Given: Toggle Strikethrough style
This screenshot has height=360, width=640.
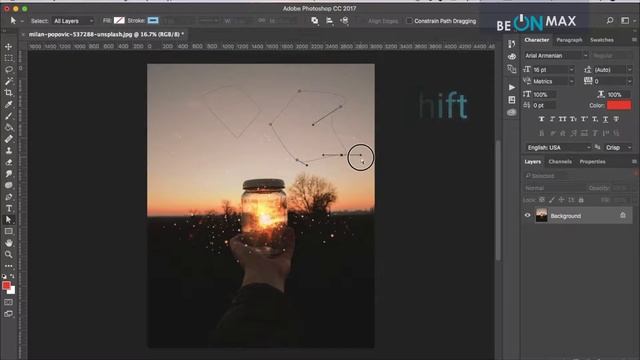Looking at the screenshot, I should coord(616,119).
